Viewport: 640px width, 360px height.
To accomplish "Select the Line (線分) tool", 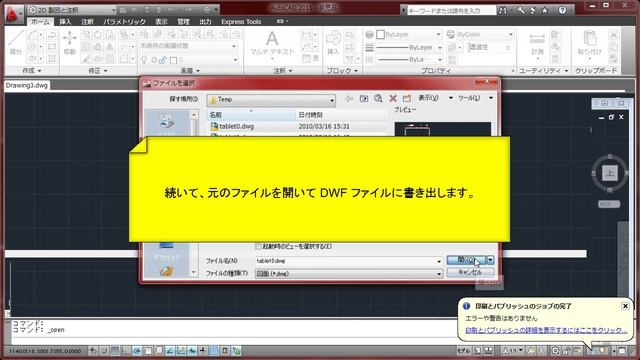I will point(16,43).
